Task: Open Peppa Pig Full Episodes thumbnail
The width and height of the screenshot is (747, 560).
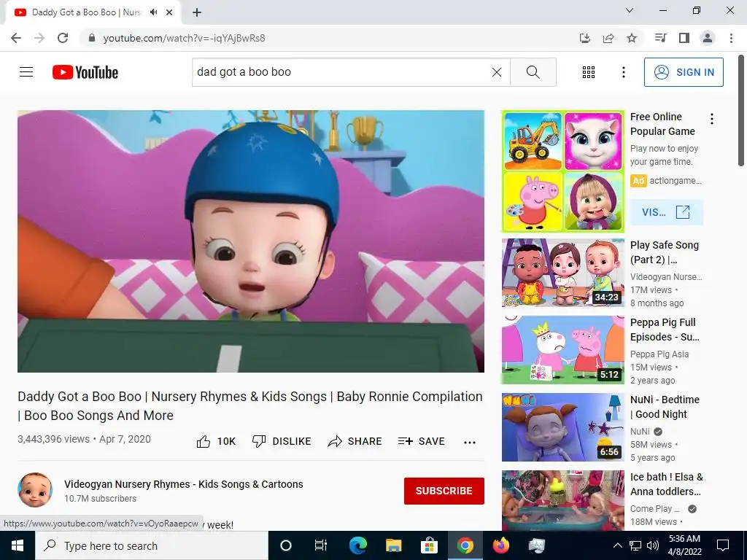Action: (562, 350)
